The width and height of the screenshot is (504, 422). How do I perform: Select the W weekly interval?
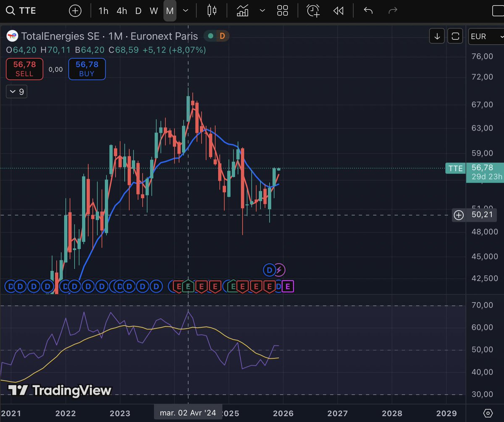154,11
